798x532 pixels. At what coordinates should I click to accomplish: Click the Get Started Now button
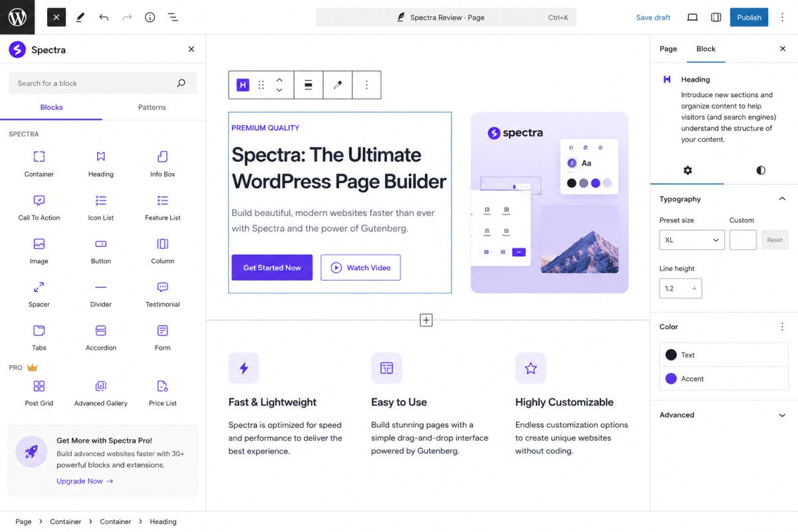point(272,267)
